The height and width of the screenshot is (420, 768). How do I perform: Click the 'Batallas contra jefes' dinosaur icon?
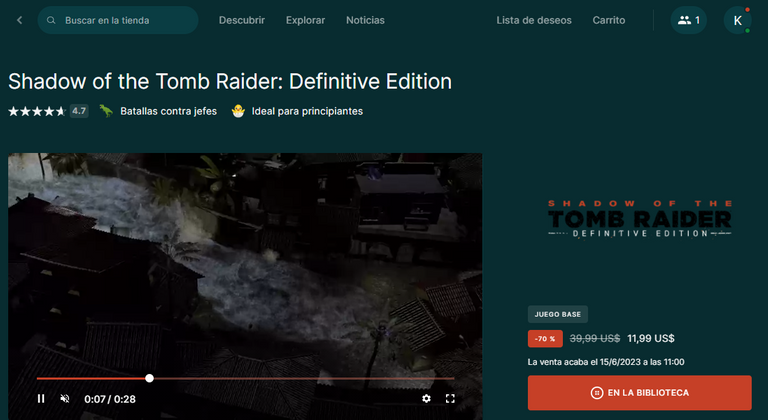(x=106, y=111)
